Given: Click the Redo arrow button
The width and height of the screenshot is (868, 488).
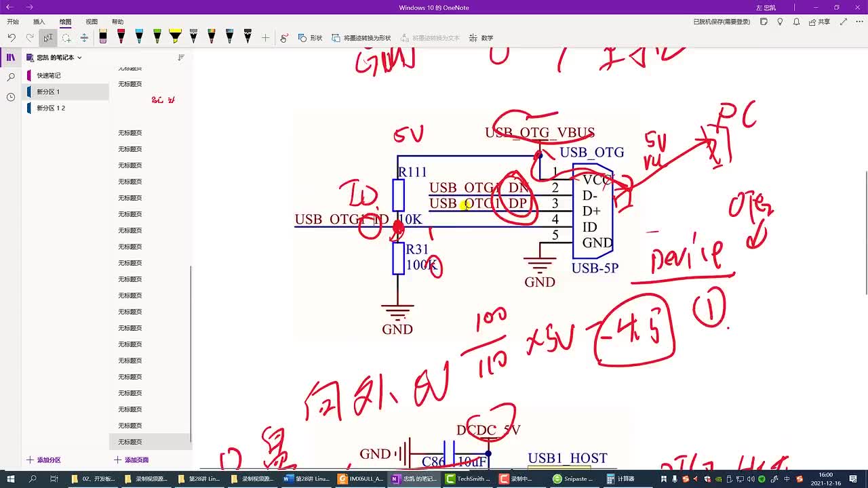Looking at the screenshot, I should point(30,38).
